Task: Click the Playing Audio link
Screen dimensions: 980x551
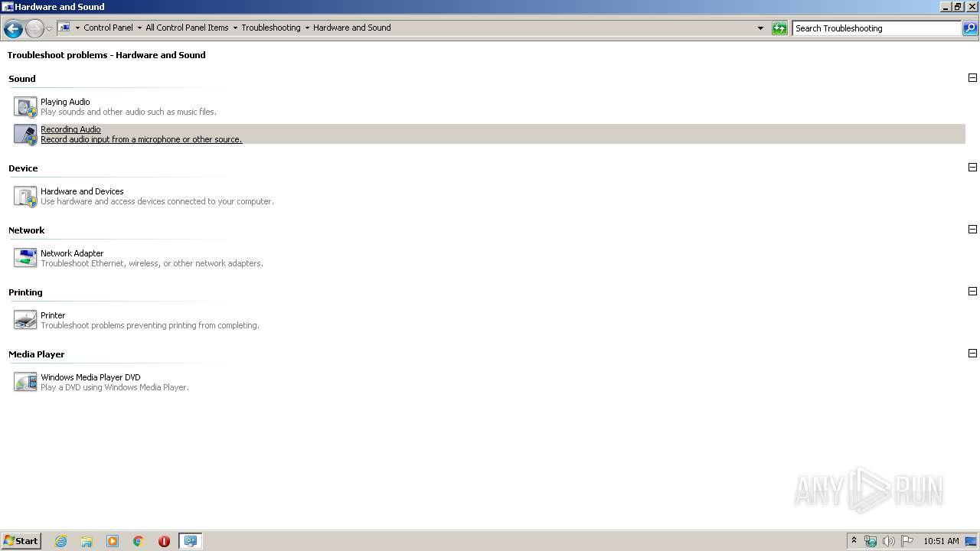Action: (65, 102)
